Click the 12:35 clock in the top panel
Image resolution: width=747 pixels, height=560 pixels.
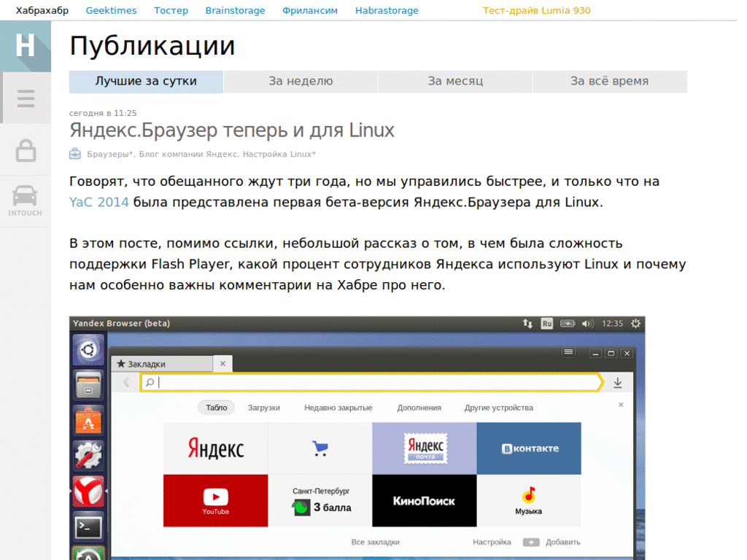point(612,323)
